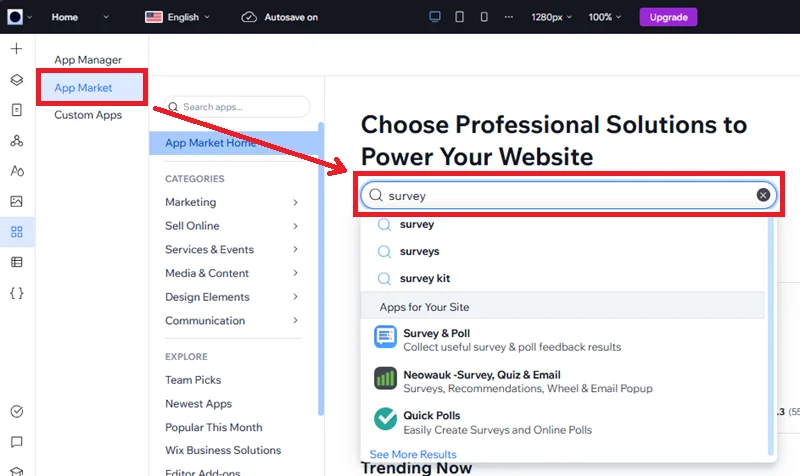The image size is (800, 476).
Task: Expand the logo menu arrow
Action: [x=30, y=17]
